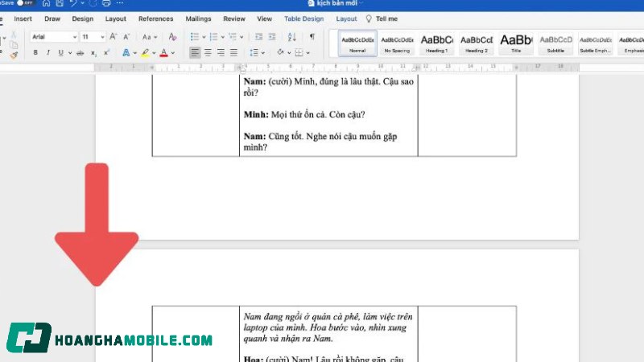Image resolution: width=644 pixels, height=362 pixels.
Task: Toggle Bold formatting
Action: click(x=35, y=53)
